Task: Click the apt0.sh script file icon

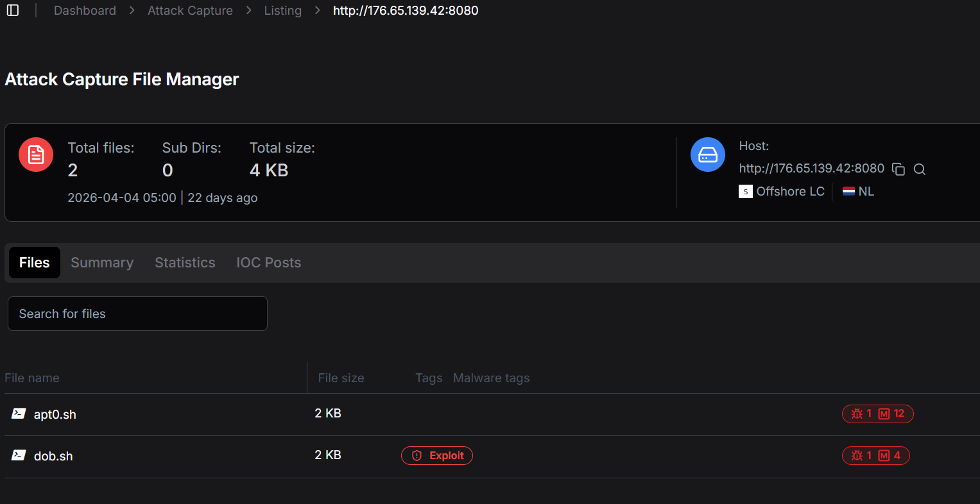Action: point(19,414)
